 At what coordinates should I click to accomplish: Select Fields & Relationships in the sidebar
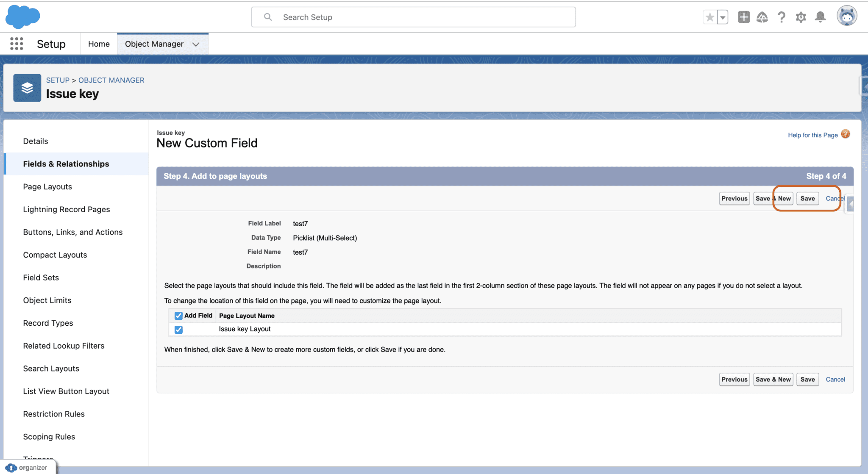66,164
